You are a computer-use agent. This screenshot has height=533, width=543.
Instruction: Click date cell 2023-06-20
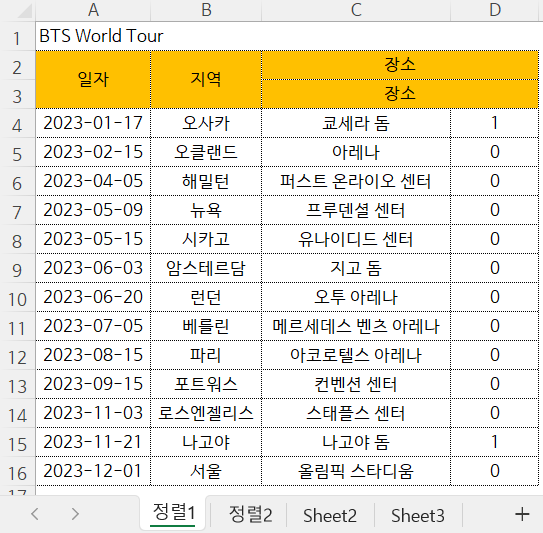[93, 297]
